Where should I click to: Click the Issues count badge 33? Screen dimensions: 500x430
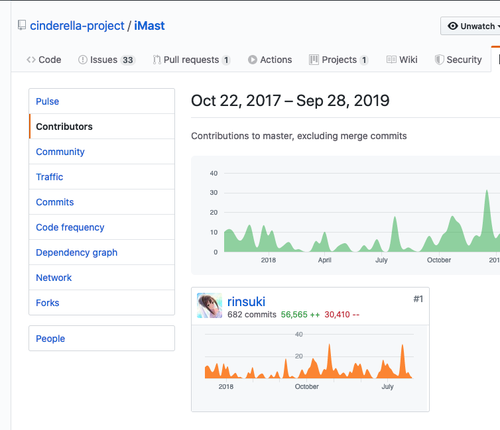[128, 60]
